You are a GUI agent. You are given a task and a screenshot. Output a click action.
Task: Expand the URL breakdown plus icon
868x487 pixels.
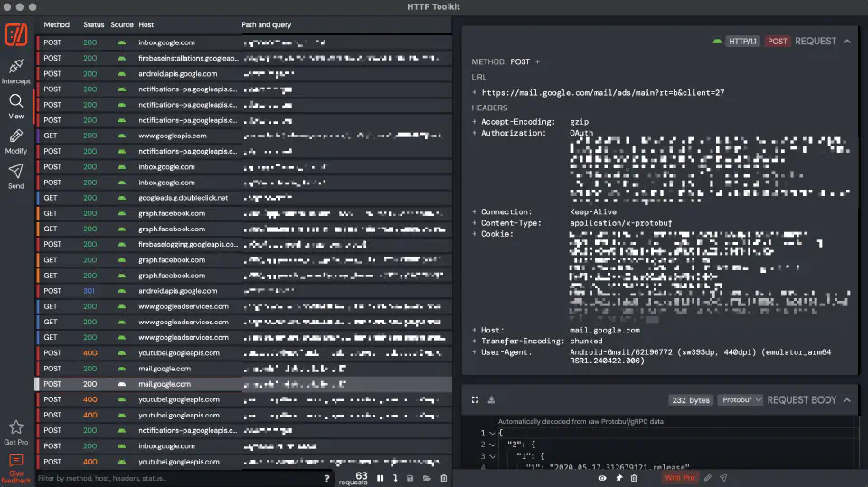click(475, 92)
